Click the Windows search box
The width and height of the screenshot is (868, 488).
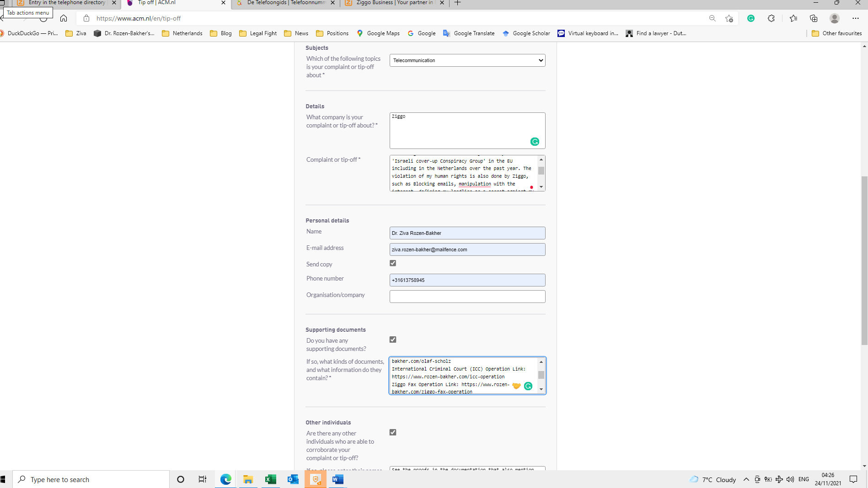(x=91, y=479)
